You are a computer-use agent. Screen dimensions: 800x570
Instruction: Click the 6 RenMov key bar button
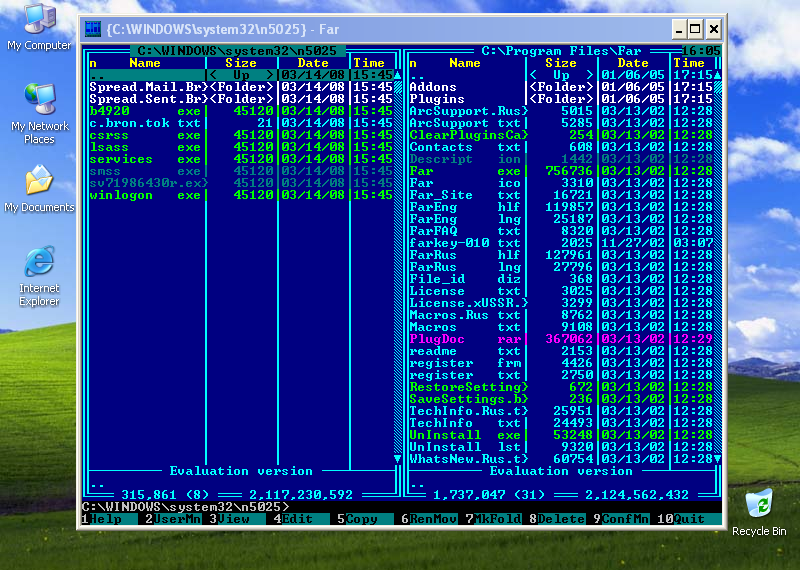point(429,519)
